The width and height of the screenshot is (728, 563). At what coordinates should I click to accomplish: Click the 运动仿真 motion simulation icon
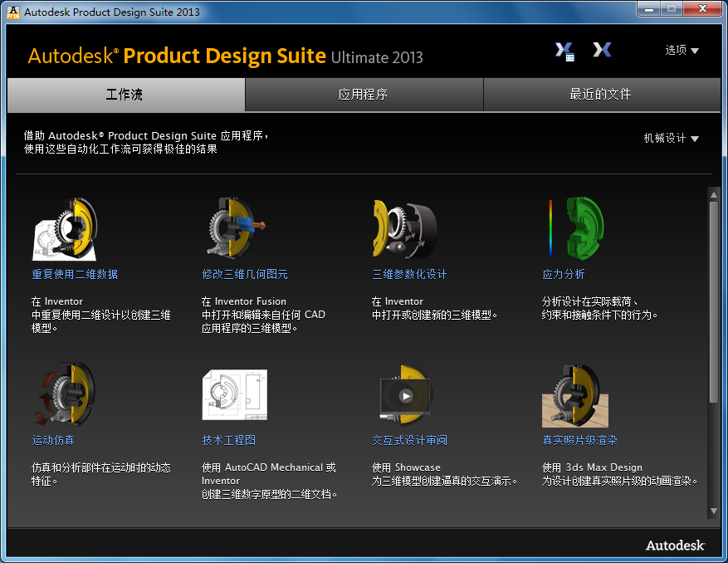pyautogui.click(x=64, y=394)
